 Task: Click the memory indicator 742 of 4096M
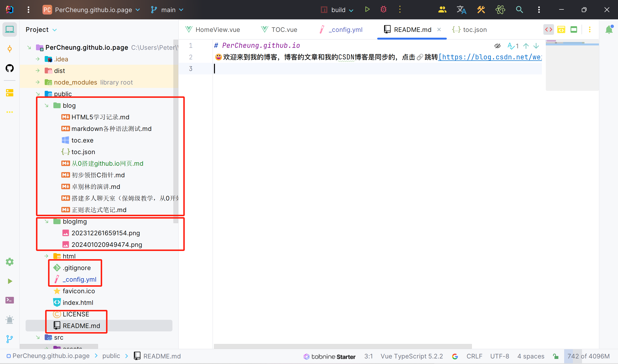(x=588, y=356)
